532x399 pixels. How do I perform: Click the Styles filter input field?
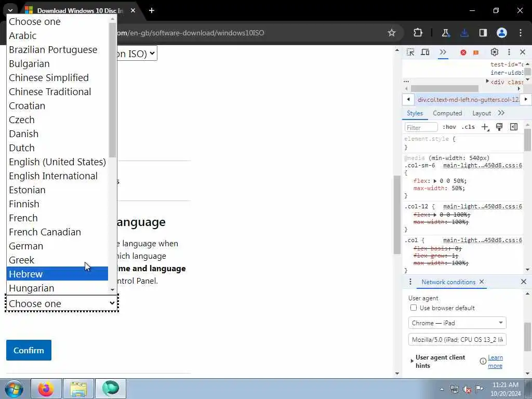click(x=421, y=127)
